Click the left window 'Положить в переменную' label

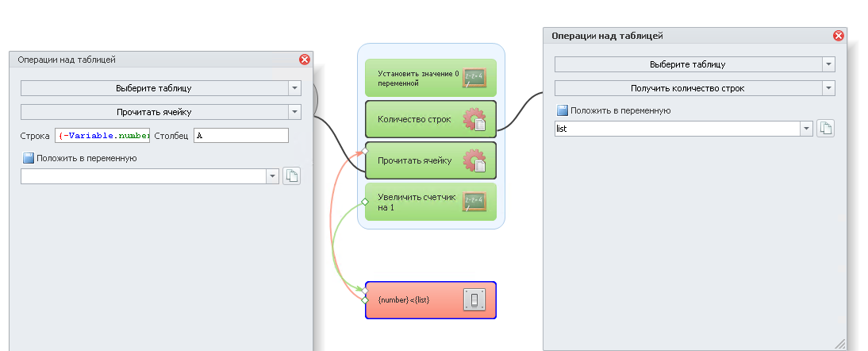point(87,158)
